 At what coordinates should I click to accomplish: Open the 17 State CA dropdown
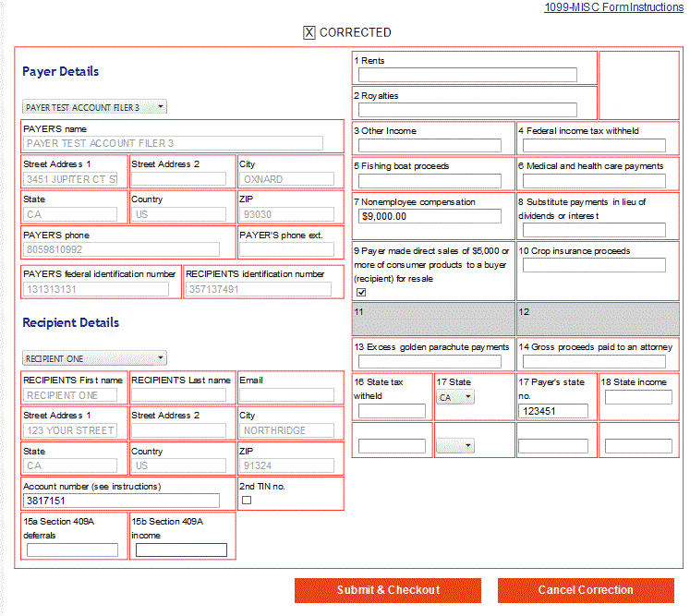(455, 397)
